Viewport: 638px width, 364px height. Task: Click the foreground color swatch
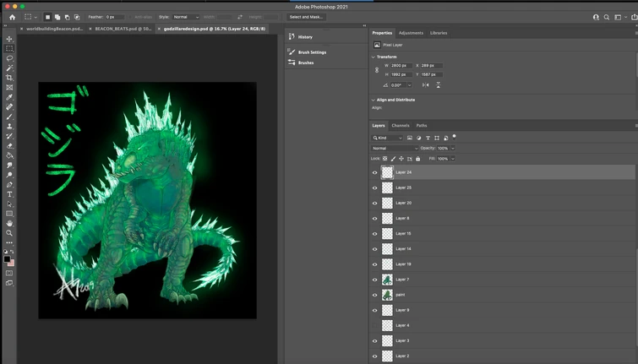[x=8, y=259]
